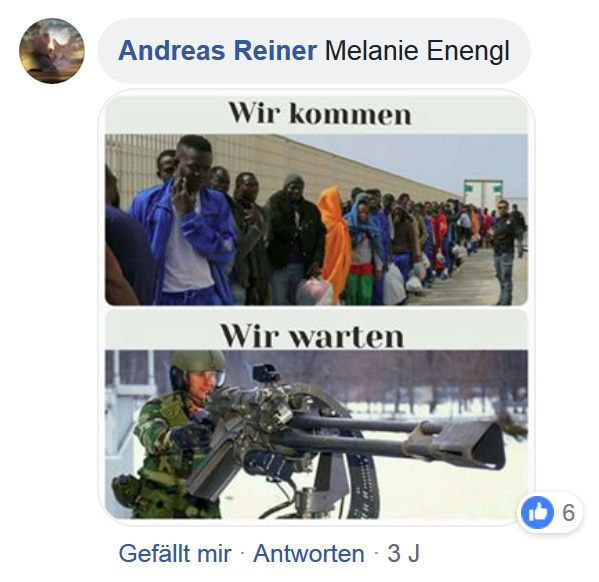Open tagged name Melanie Enengl
Viewport: 599px width, 582px height.
417,50
